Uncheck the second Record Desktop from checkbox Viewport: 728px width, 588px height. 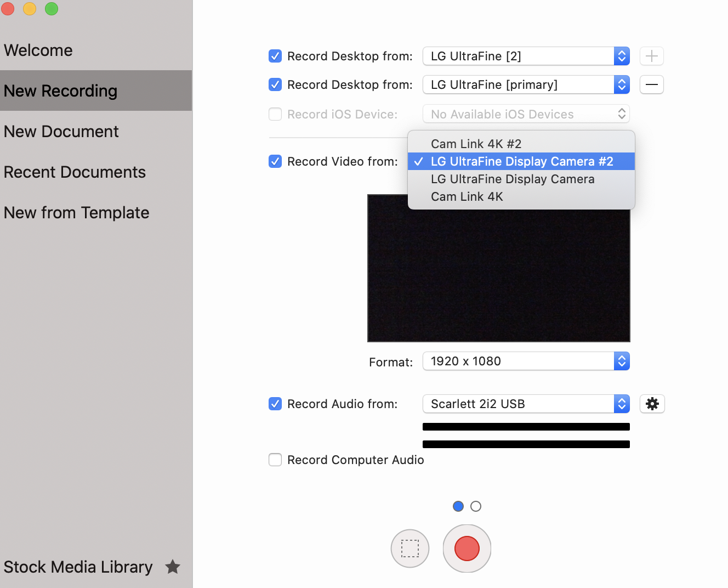point(275,84)
